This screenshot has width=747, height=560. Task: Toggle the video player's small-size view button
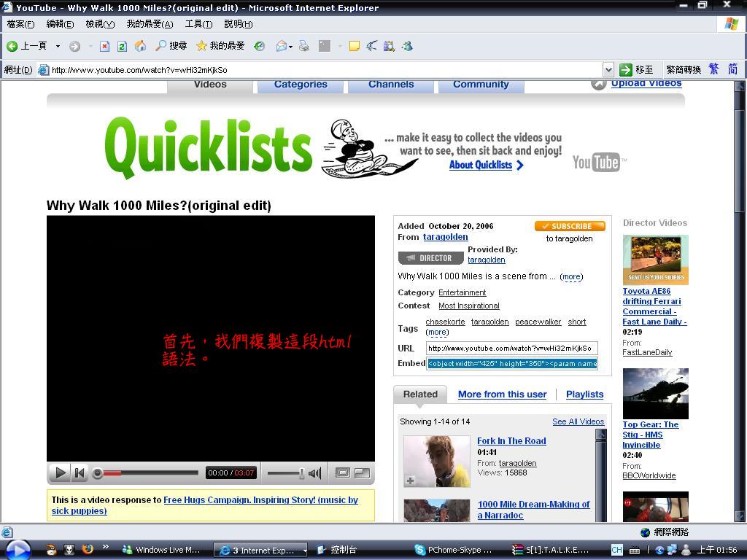tap(342, 472)
